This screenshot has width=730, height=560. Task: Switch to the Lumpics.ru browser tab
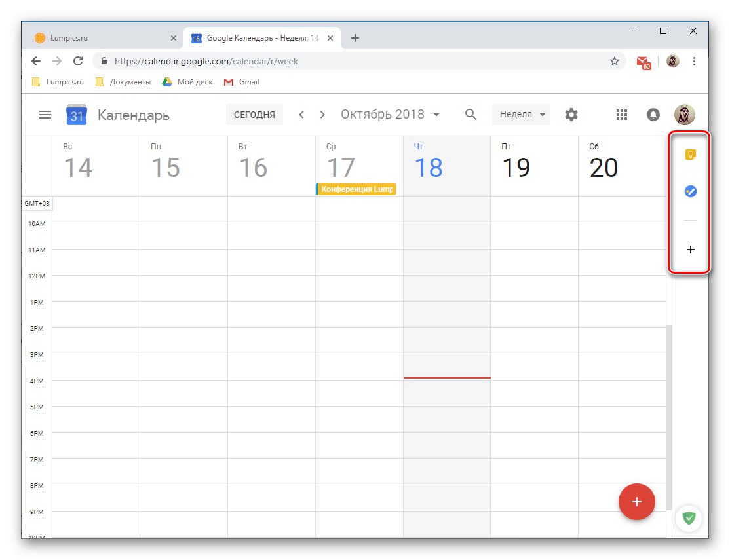point(105,37)
